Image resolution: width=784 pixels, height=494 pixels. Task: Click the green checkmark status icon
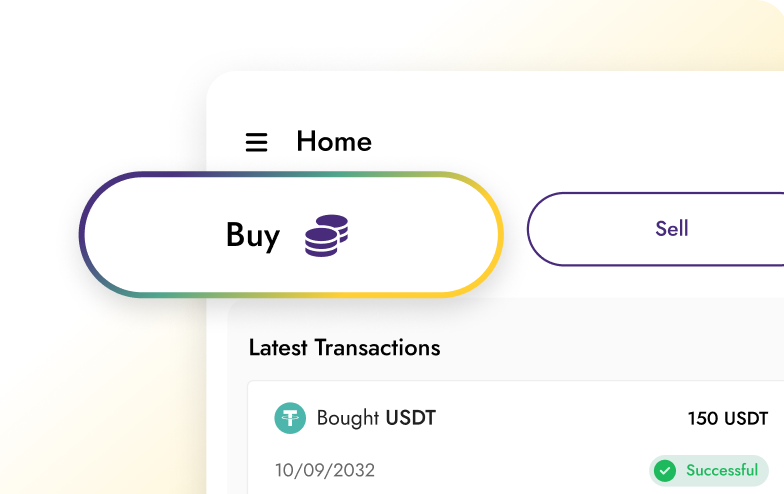(665, 470)
